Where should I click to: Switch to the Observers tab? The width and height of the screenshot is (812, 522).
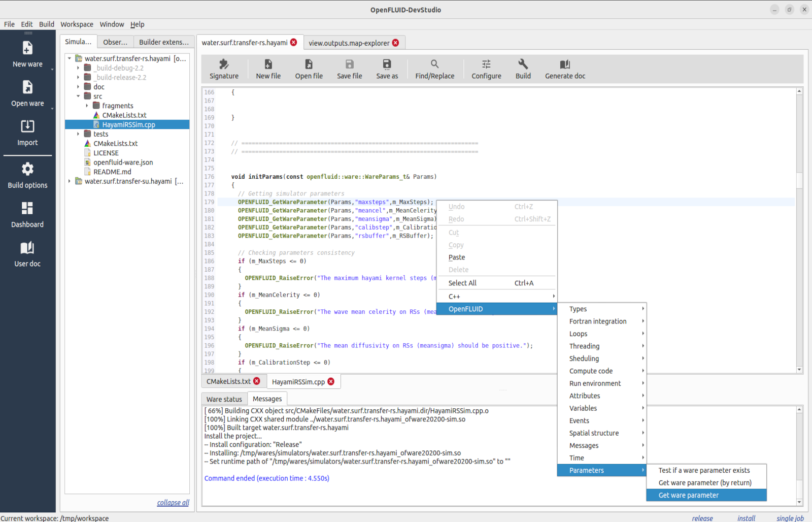(x=115, y=42)
